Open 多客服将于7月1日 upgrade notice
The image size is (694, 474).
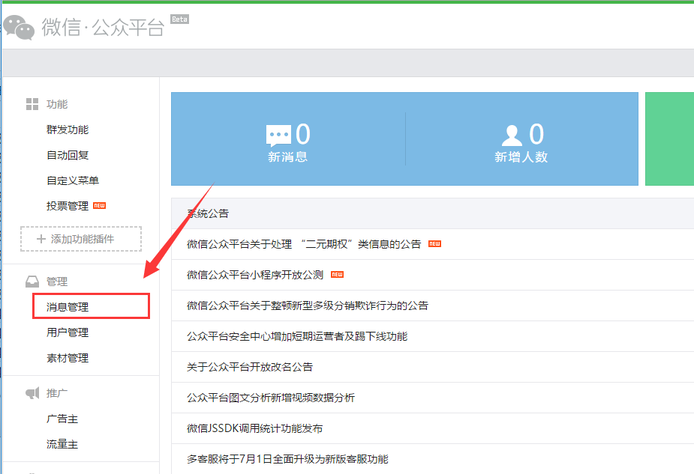(x=287, y=459)
